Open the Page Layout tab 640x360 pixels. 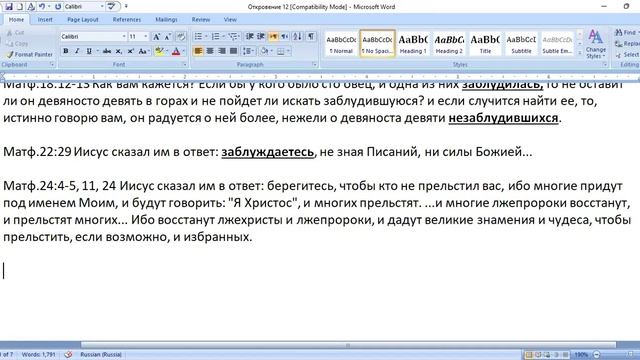pyautogui.click(x=83, y=20)
